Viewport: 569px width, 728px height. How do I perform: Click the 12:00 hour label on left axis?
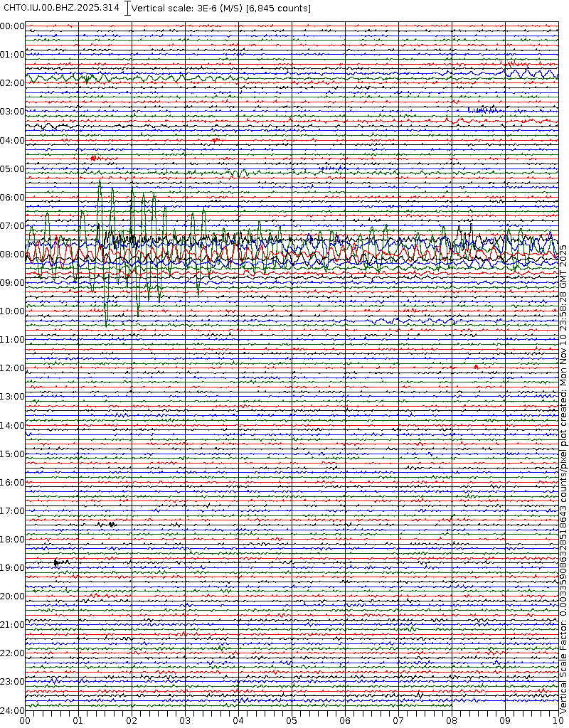tap(12, 368)
